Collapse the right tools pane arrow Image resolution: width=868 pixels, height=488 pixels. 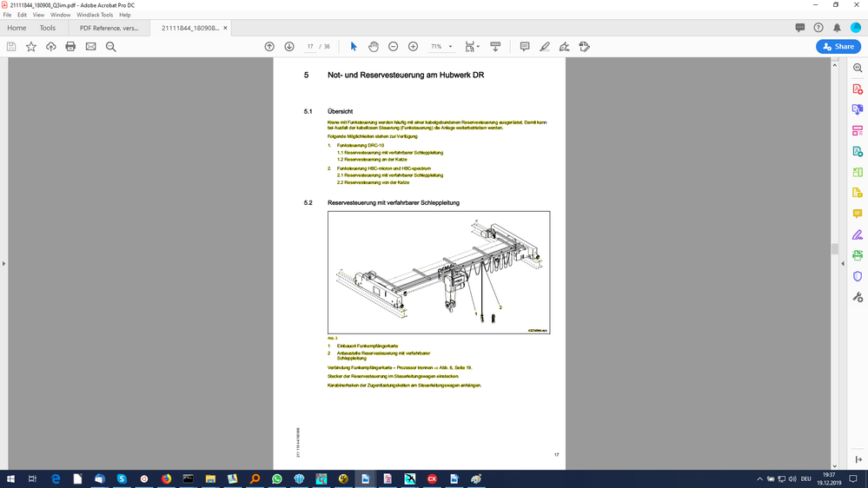(x=843, y=263)
